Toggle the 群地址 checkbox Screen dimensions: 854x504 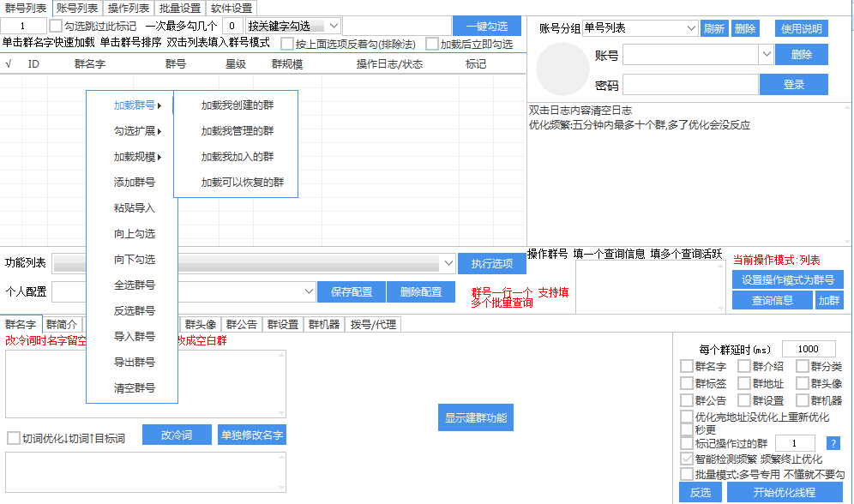(744, 383)
